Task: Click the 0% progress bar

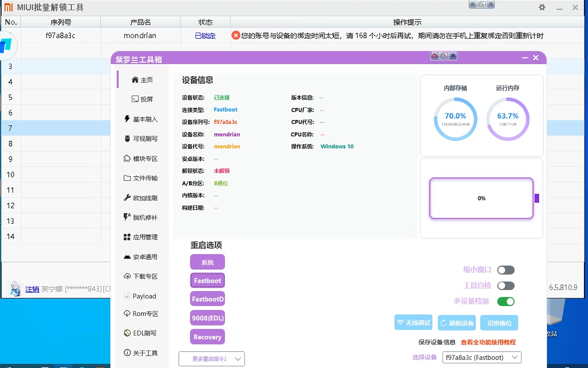Action: pyautogui.click(x=481, y=198)
